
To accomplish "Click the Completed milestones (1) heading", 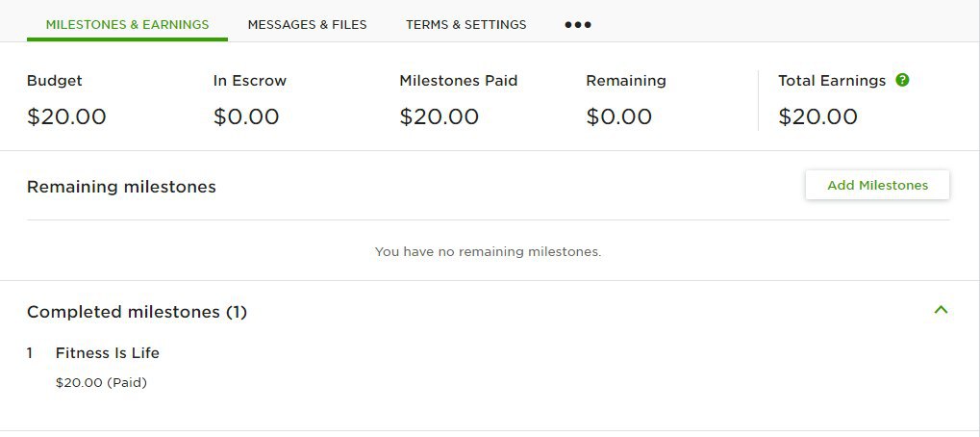I will tap(137, 311).
